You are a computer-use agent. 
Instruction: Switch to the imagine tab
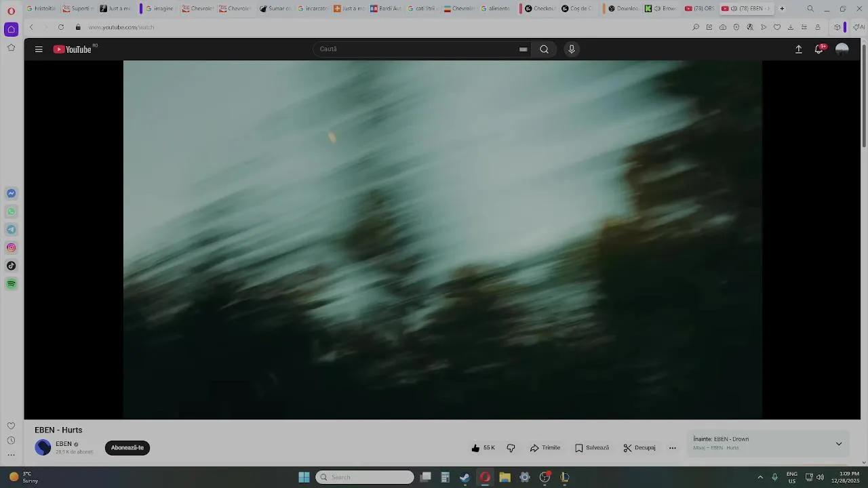click(x=159, y=9)
